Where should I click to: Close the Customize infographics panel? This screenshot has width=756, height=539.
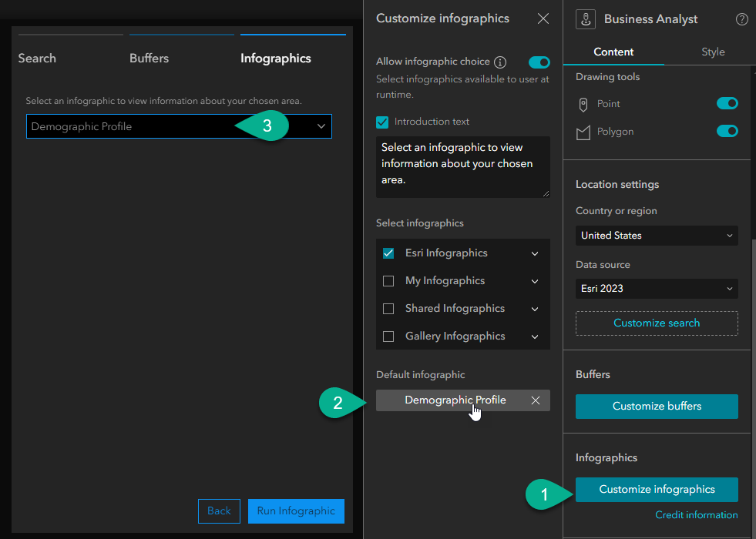click(543, 18)
